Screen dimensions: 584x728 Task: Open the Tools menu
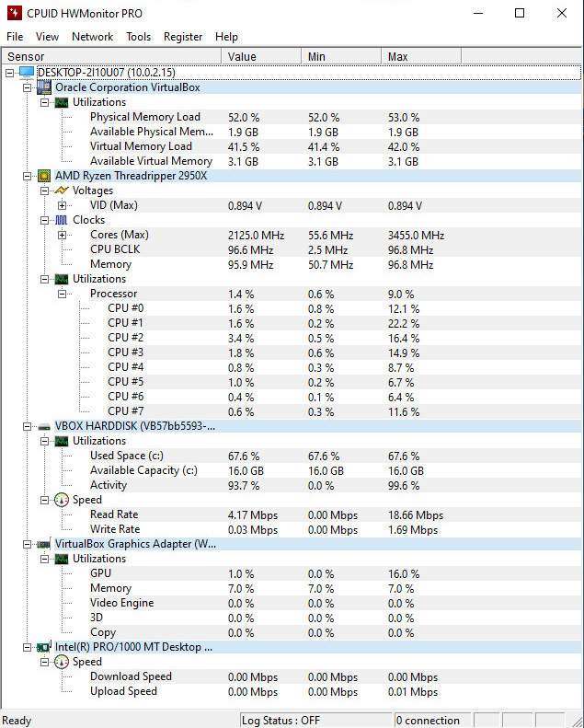[x=139, y=37]
